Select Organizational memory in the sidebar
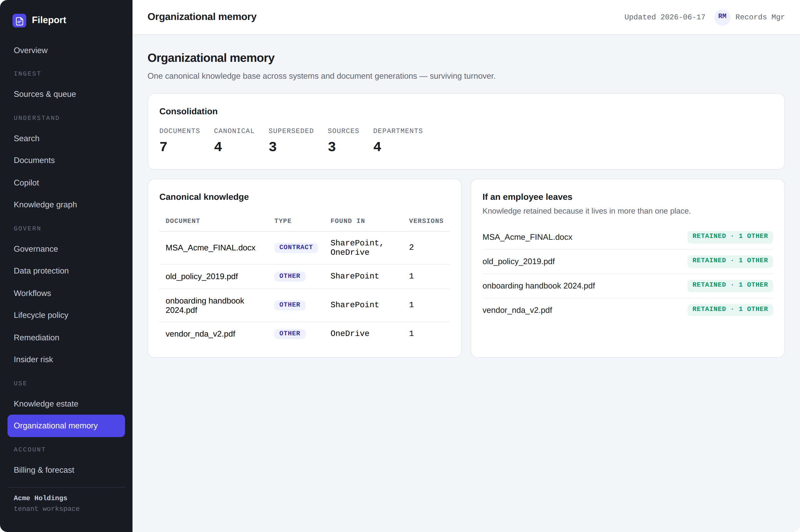Viewport: 800px width, 532px height. pyautogui.click(x=66, y=426)
